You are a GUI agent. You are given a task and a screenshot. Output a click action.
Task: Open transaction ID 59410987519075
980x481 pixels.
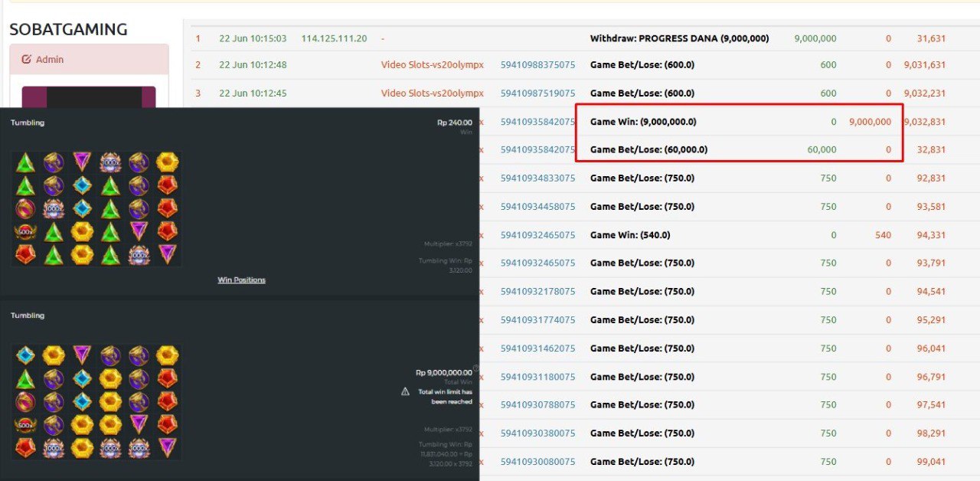coord(537,93)
